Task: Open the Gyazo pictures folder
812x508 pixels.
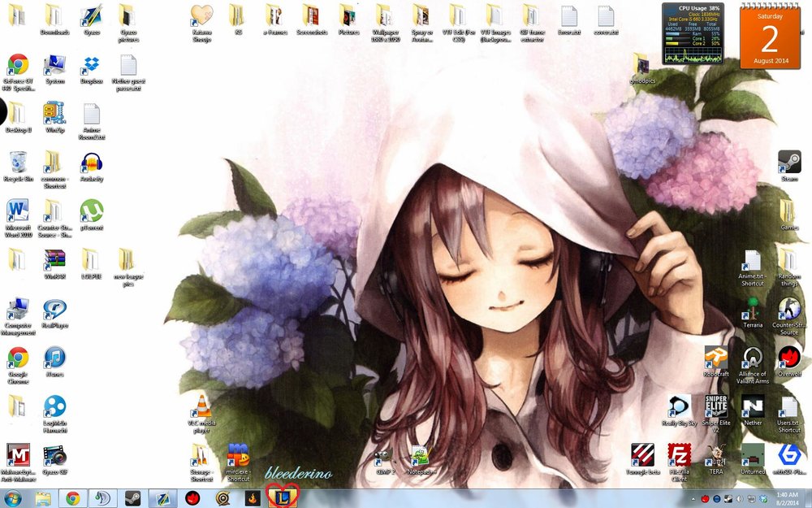Action: pyautogui.click(x=128, y=24)
